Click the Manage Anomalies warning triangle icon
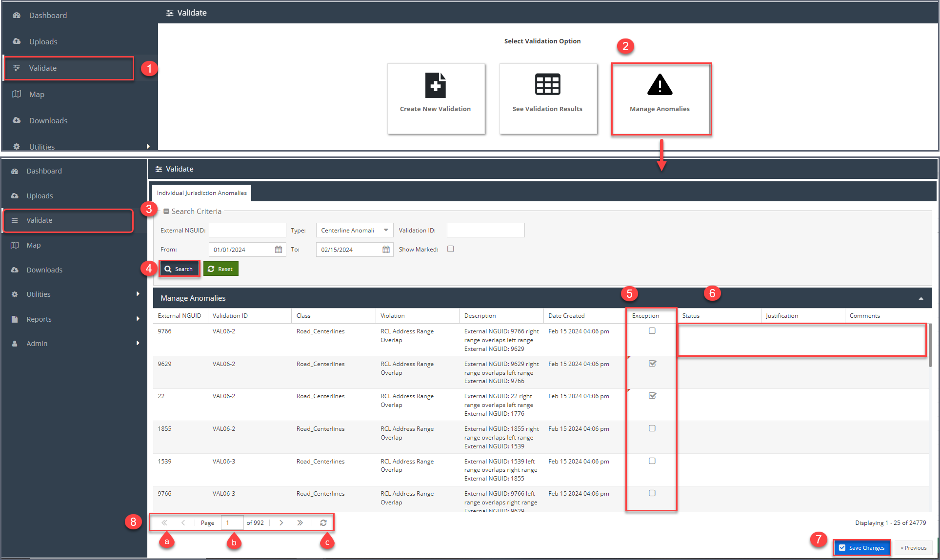 tap(660, 85)
